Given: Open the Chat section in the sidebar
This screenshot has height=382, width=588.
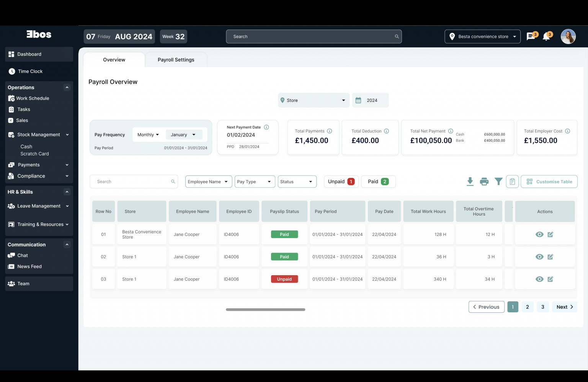Looking at the screenshot, I should [x=22, y=255].
